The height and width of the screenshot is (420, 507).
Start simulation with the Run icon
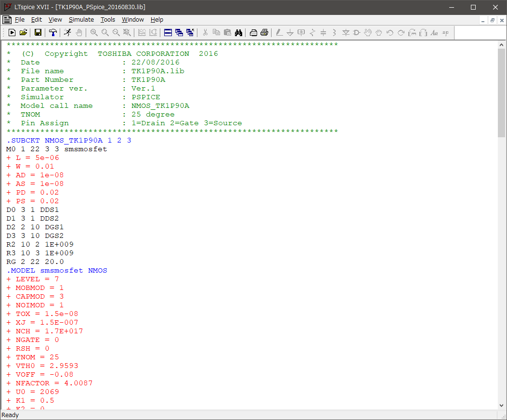pyautogui.click(x=67, y=32)
